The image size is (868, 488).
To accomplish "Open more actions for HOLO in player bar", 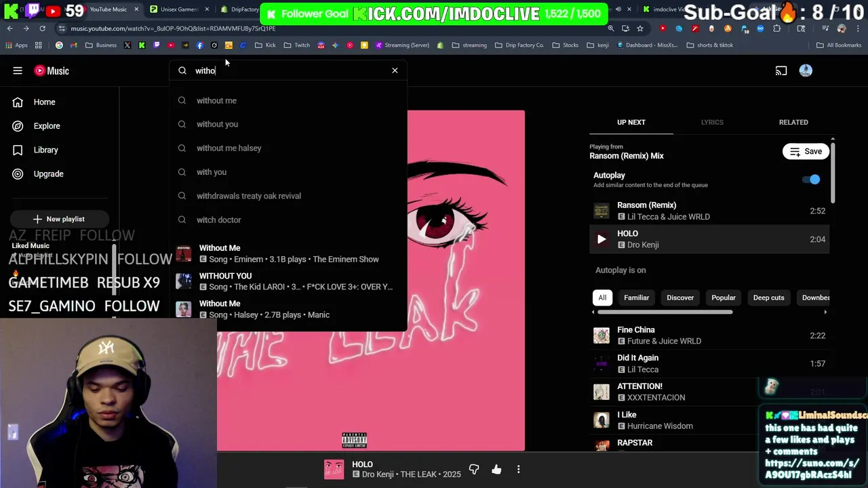I will [x=519, y=469].
